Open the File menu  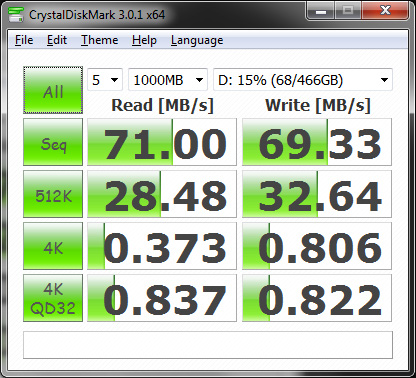coord(24,40)
